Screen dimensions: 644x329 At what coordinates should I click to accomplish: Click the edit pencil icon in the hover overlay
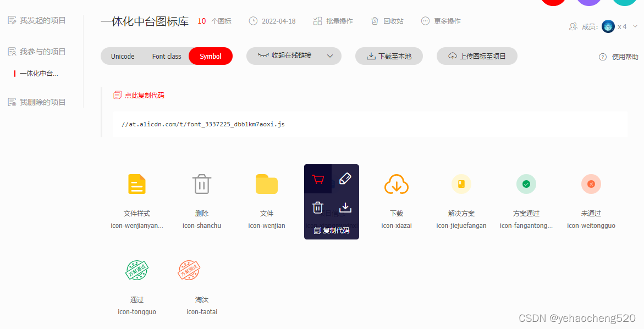[x=345, y=179]
